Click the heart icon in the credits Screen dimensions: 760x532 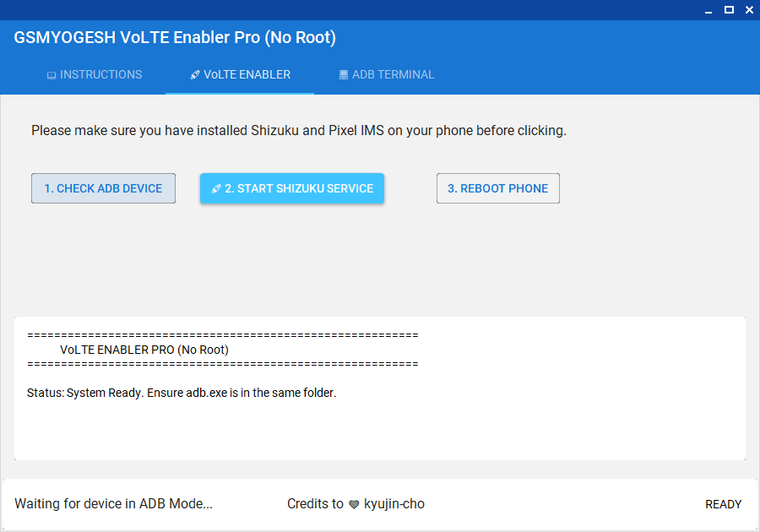(354, 504)
